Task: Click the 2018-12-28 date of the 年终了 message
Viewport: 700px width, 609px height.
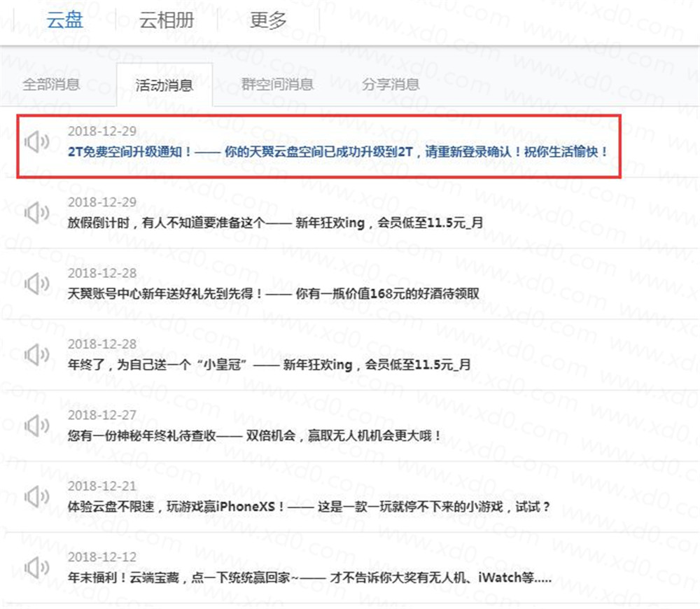Action: coord(102,344)
